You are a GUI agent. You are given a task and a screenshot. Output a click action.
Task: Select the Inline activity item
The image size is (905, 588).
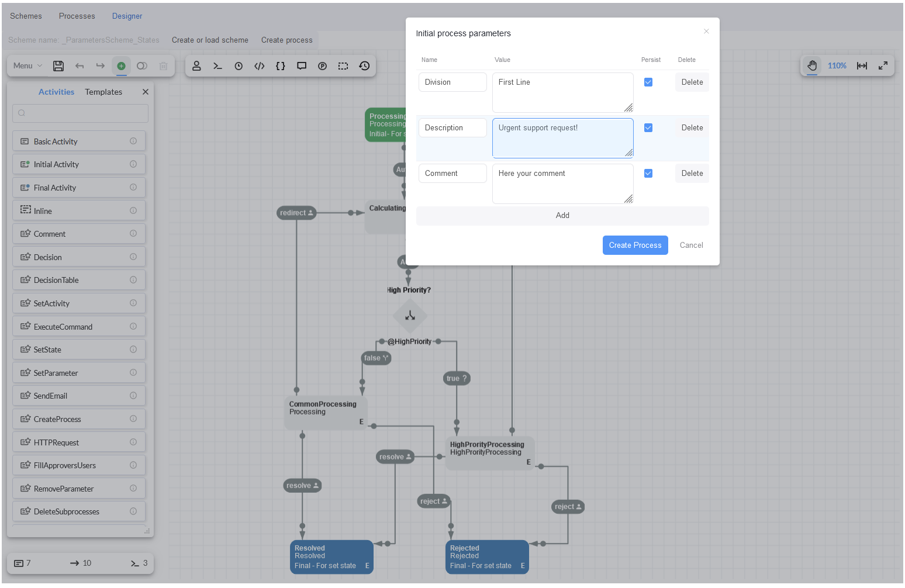tap(79, 211)
